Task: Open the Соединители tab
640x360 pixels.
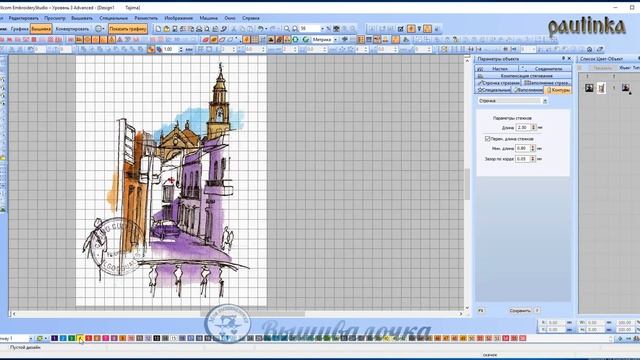Action: pos(545,69)
